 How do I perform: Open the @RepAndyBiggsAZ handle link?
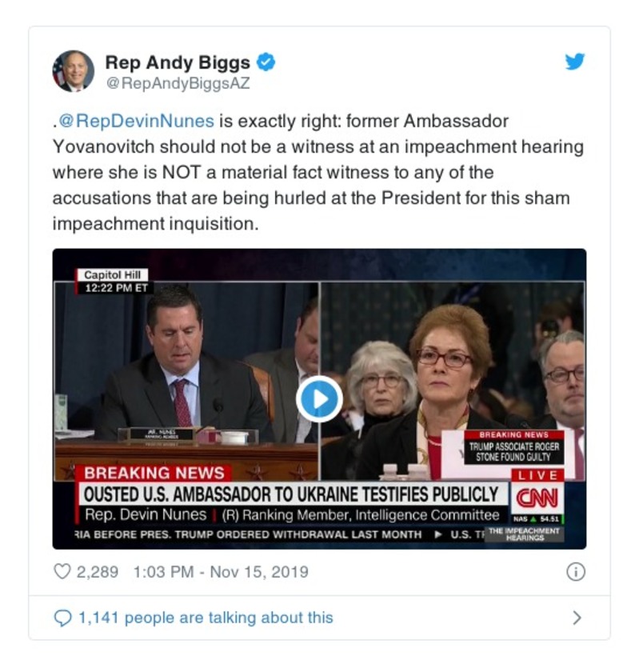pos(178,83)
